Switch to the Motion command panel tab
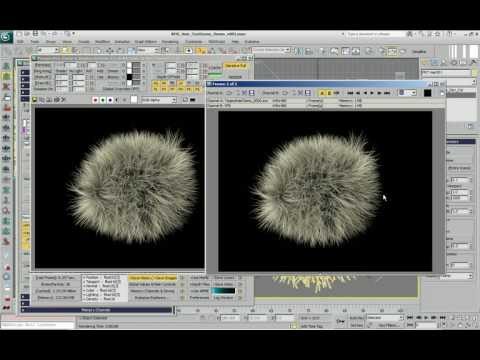Viewport: 480px width, 360px height. point(454,62)
